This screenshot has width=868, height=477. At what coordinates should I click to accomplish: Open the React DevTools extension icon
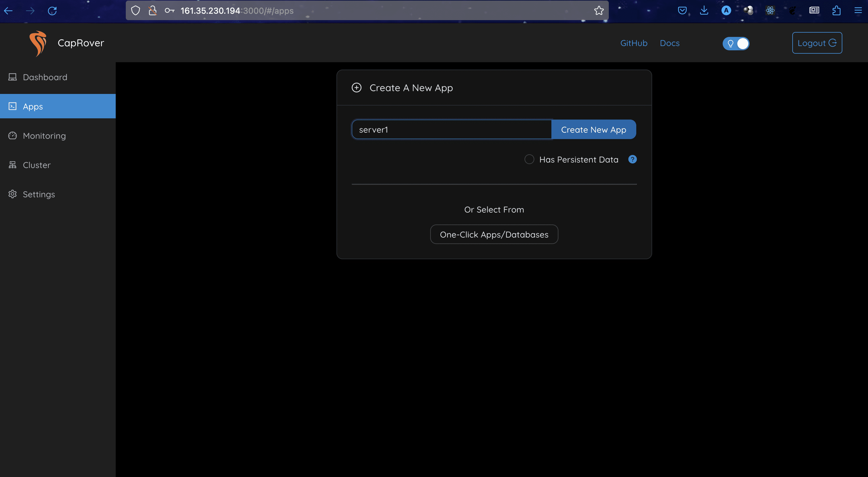770,11
